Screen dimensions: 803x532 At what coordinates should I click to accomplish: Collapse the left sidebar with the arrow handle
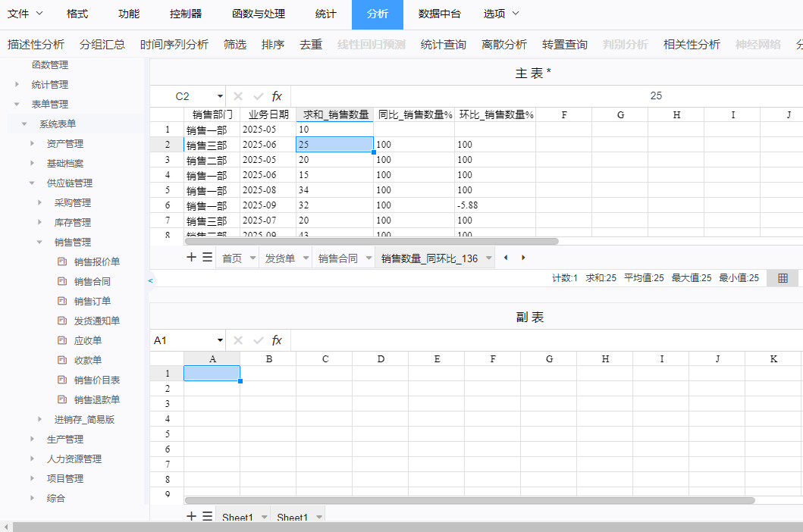[x=150, y=280]
